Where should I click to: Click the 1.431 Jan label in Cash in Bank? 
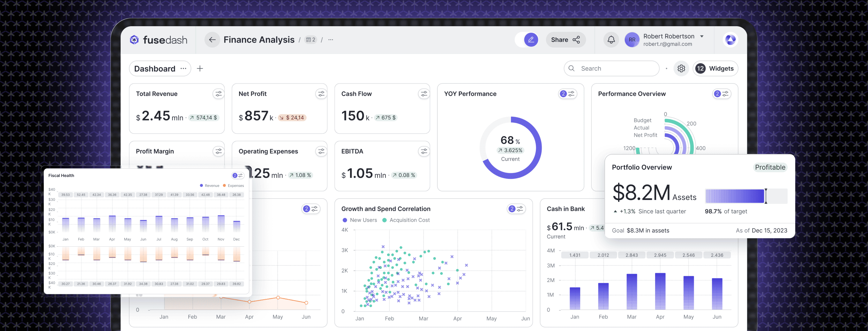point(574,255)
